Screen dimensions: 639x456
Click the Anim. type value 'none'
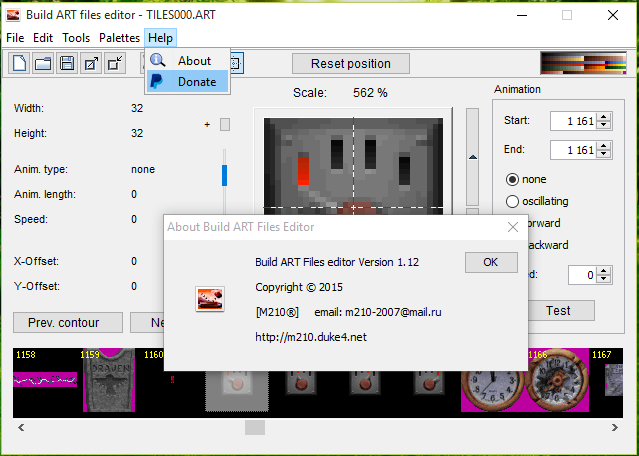coord(143,169)
